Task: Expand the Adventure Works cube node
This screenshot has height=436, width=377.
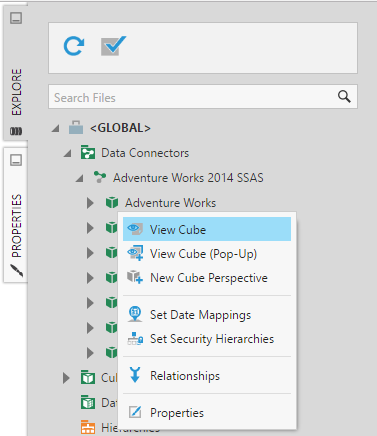Action: click(x=90, y=203)
